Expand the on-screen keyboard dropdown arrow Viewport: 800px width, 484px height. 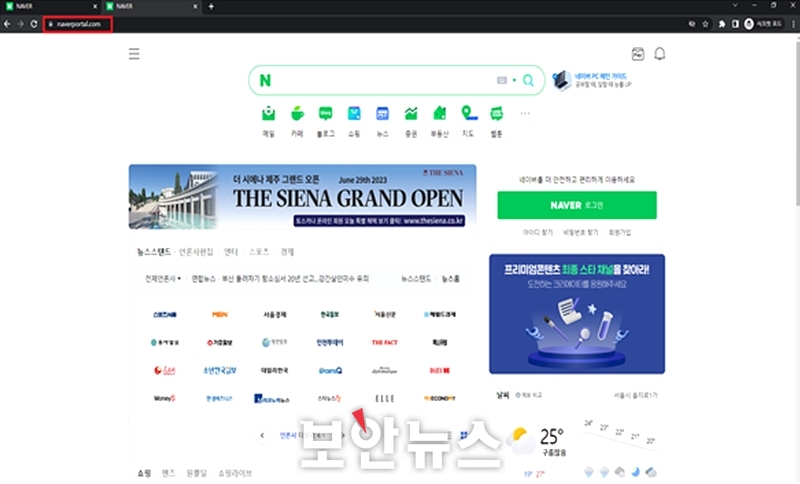tap(514, 80)
